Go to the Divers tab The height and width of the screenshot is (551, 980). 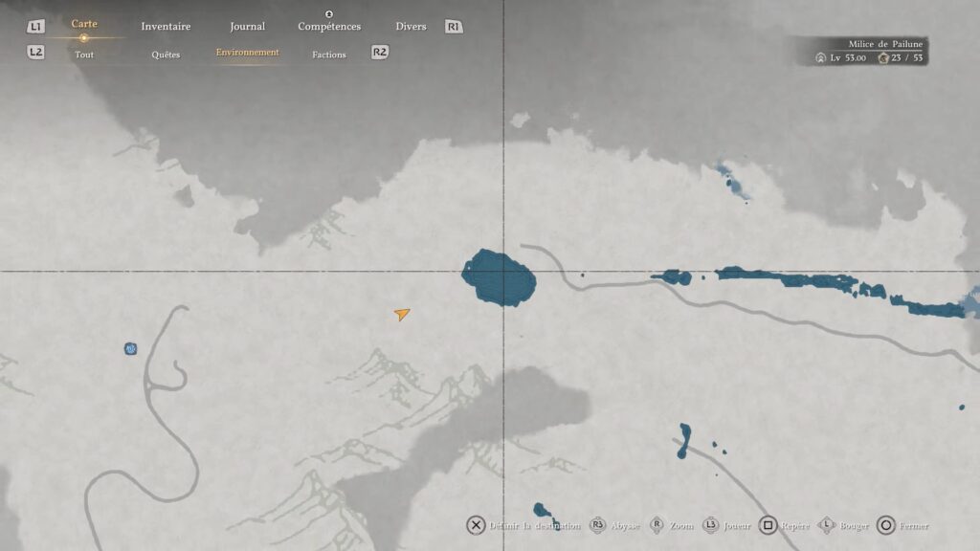[411, 27]
